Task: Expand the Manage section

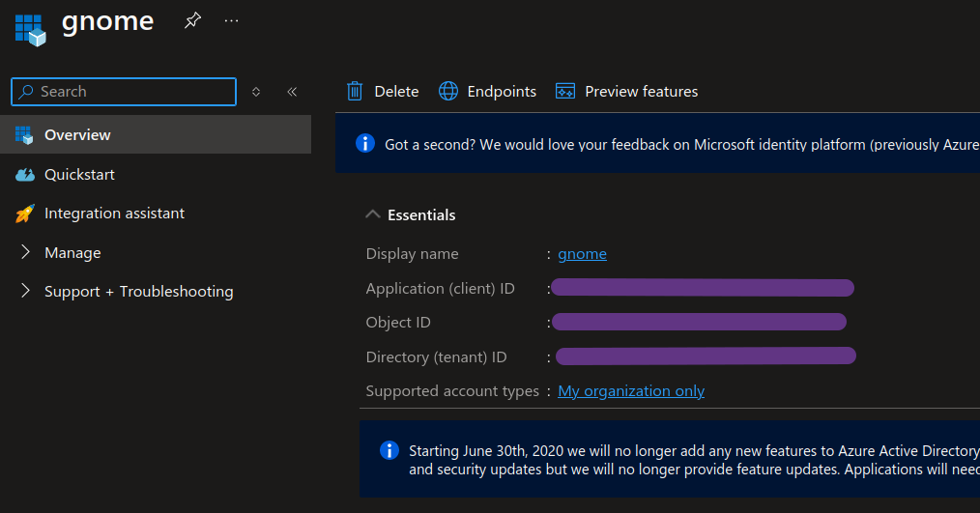Action: click(x=25, y=253)
